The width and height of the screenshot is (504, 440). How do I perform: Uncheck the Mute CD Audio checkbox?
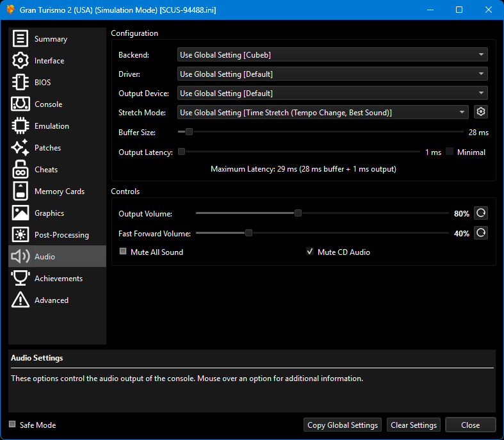tap(311, 252)
